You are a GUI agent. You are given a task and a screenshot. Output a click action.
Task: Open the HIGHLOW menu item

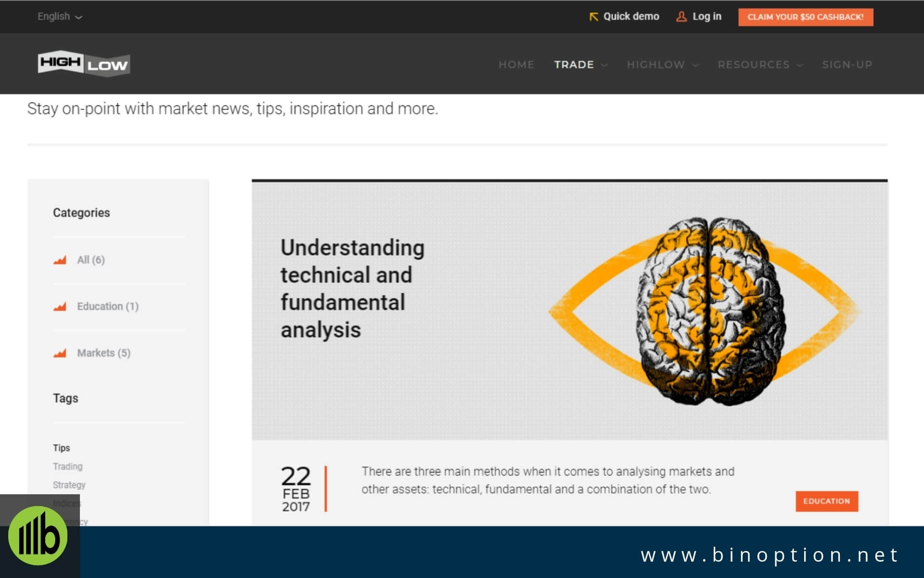tap(655, 64)
